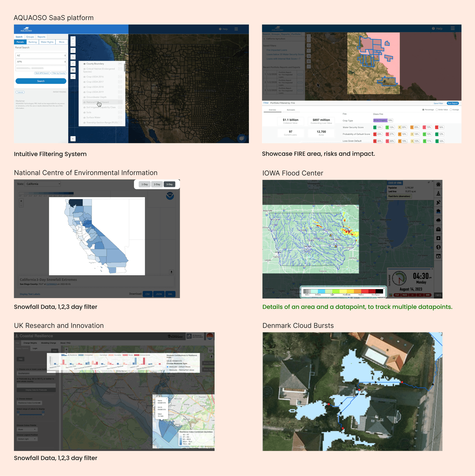Select the 2-Day snowfall tab

pyautogui.click(x=157, y=184)
